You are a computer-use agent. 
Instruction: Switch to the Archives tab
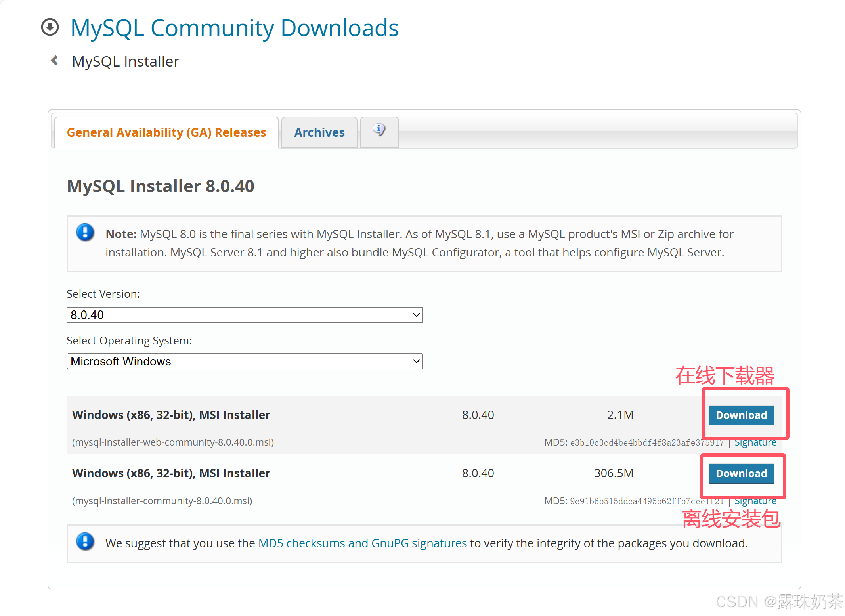click(x=319, y=132)
